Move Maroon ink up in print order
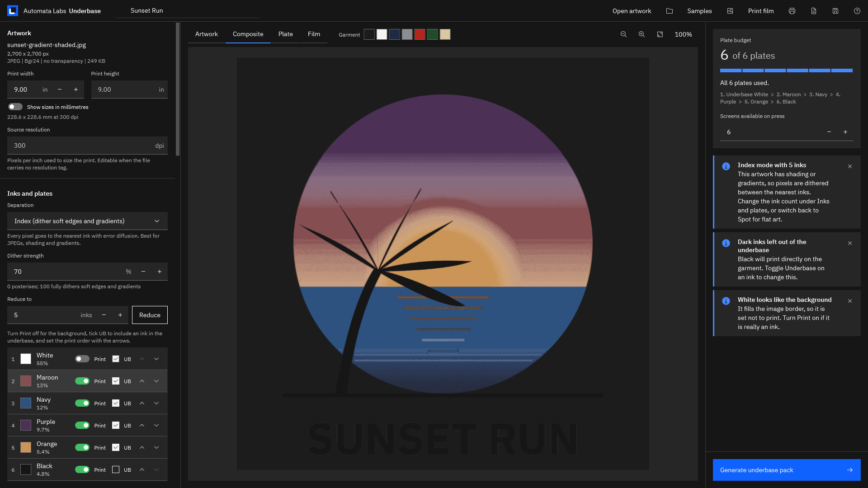The width and height of the screenshot is (868, 488). coord(142,381)
